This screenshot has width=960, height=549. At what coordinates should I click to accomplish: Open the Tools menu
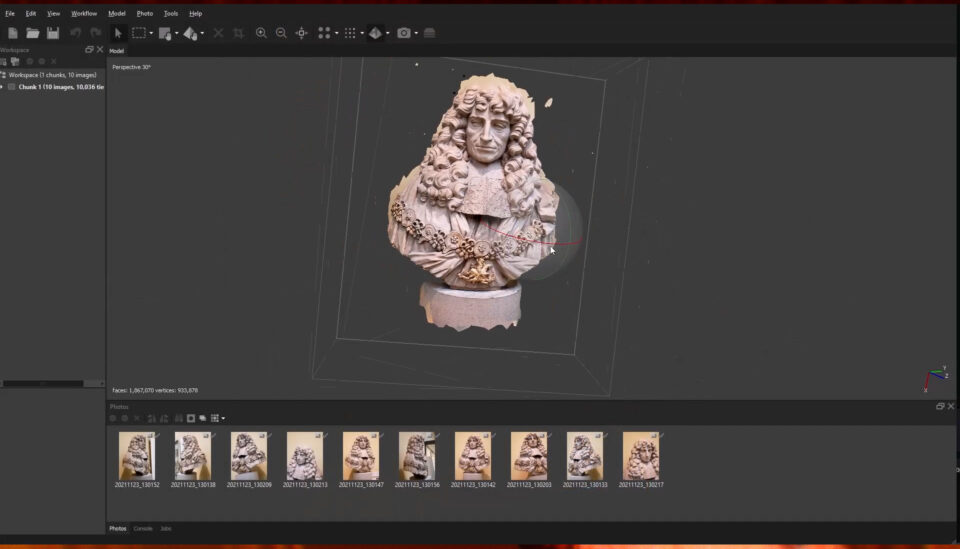pyautogui.click(x=171, y=13)
